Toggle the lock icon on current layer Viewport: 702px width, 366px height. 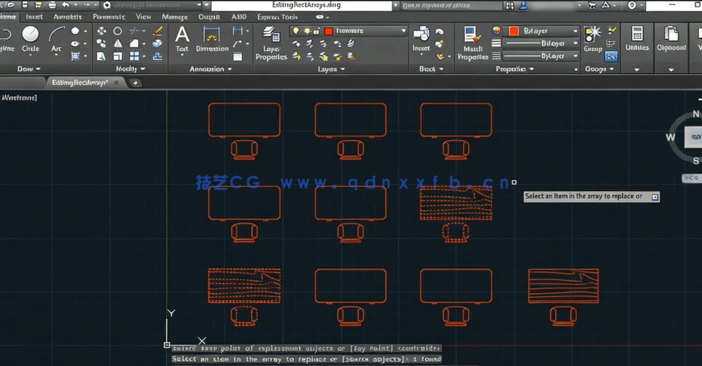click(317, 31)
